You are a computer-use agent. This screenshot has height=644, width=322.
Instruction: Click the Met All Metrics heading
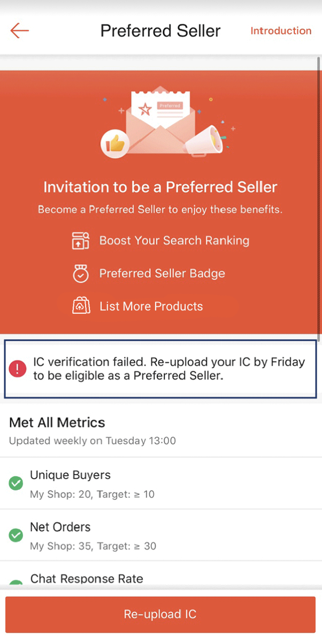click(57, 422)
